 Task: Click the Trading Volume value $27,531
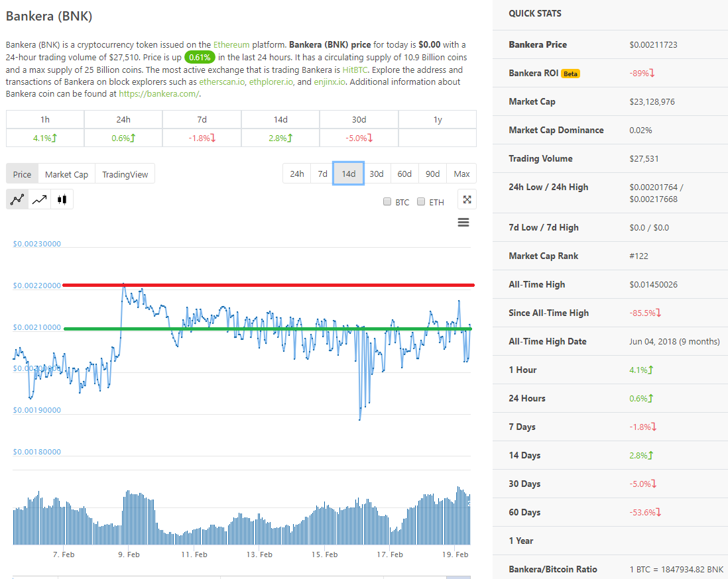click(x=644, y=159)
